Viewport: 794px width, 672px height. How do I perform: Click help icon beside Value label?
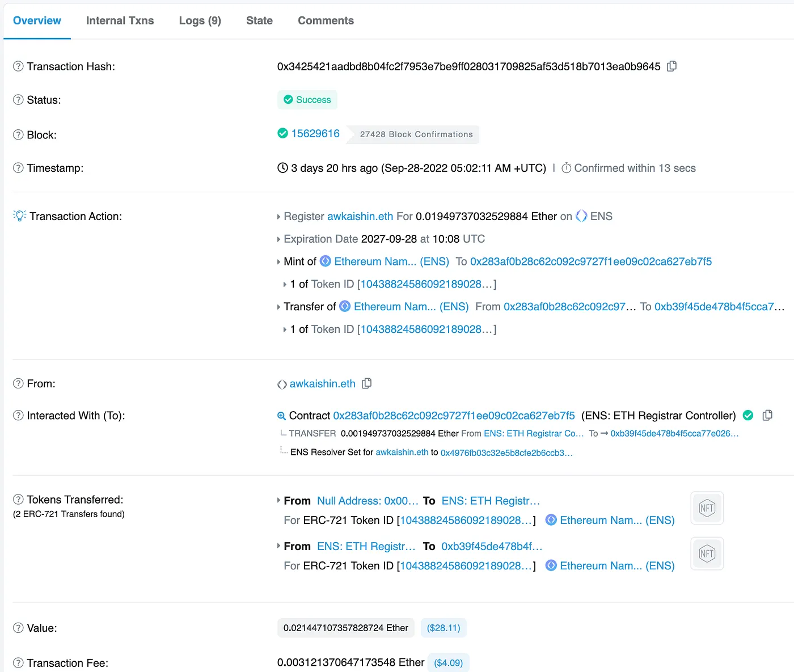point(18,628)
